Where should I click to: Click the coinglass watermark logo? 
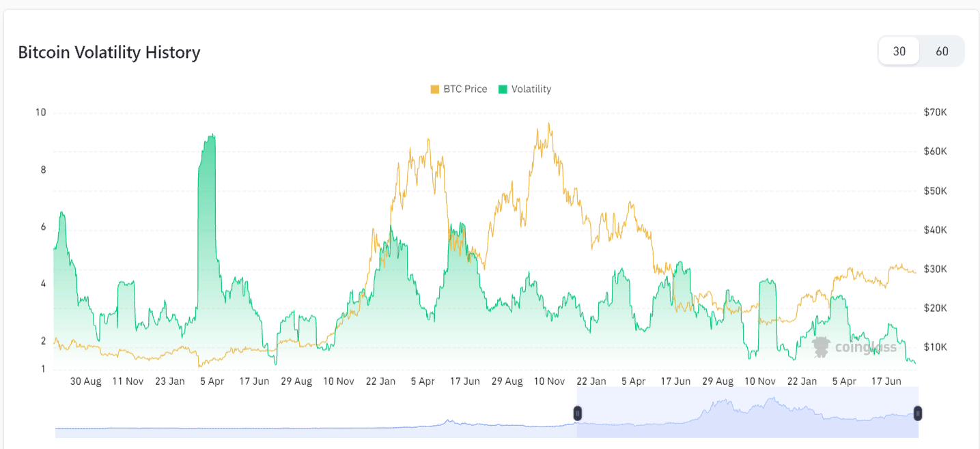(x=854, y=347)
